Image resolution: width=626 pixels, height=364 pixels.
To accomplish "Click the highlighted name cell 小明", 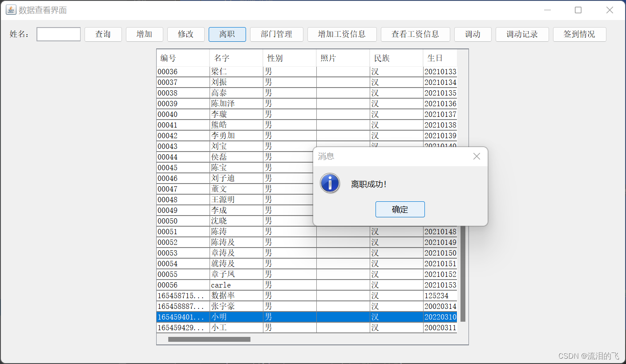I will [236, 317].
